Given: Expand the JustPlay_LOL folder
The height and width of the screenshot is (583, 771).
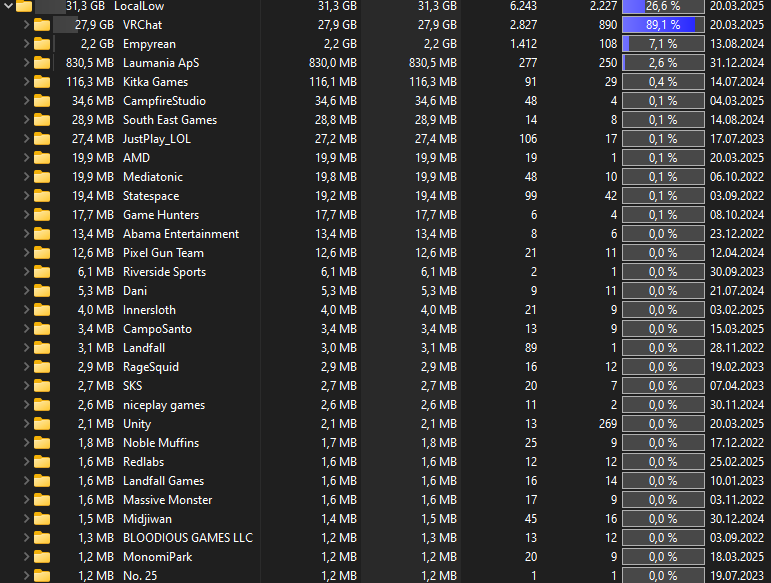Looking at the screenshot, I should click(x=27, y=139).
